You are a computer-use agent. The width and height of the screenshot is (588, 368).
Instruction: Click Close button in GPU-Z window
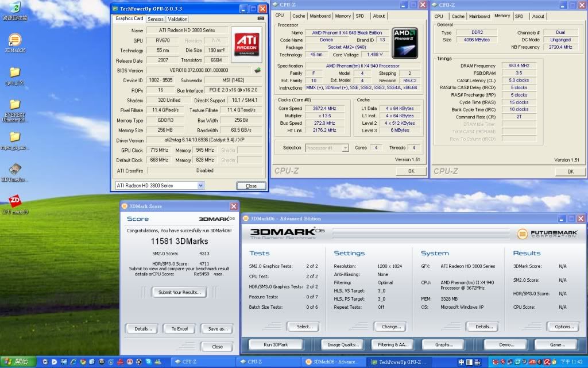pos(251,186)
